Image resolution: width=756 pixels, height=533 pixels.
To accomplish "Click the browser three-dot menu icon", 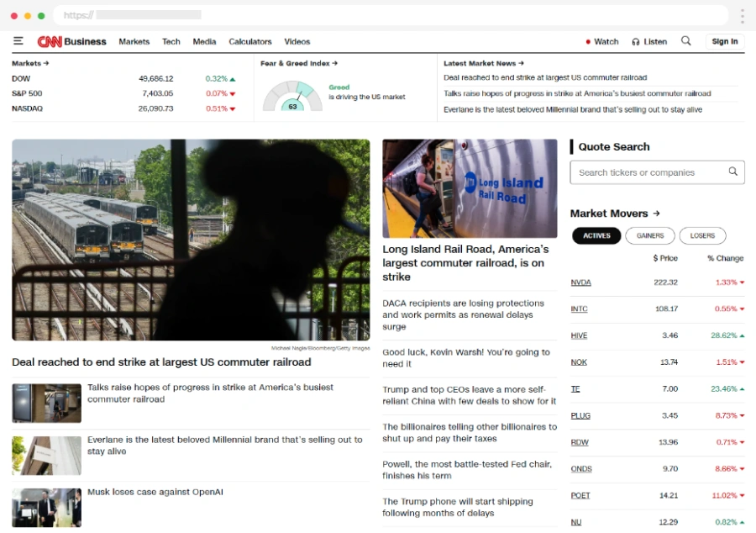I will 742,16.
